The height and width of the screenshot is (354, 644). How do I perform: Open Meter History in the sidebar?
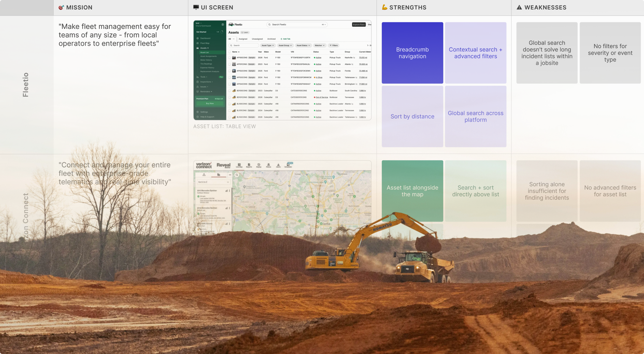coord(206,60)
